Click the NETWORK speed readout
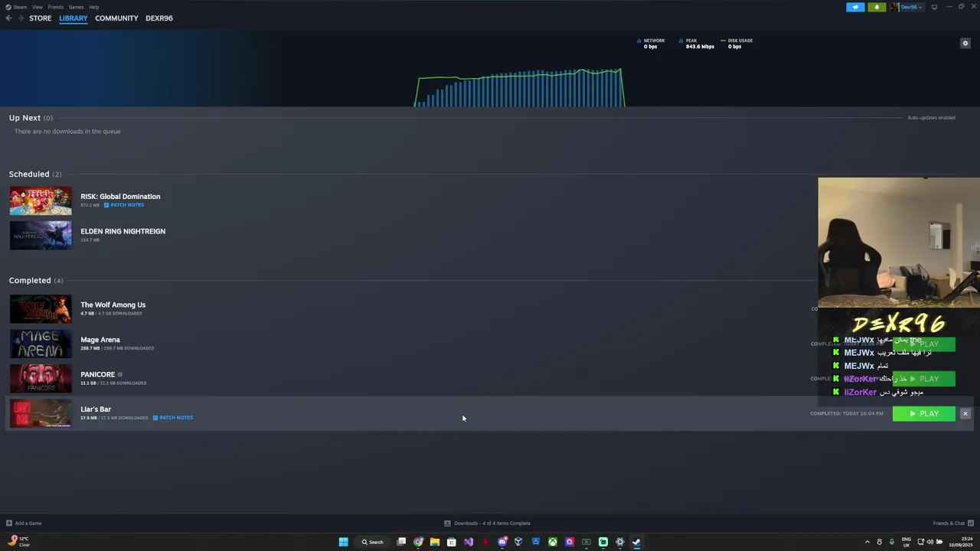Viewport: 980px width, 551px height. click(x=651, y=44)
